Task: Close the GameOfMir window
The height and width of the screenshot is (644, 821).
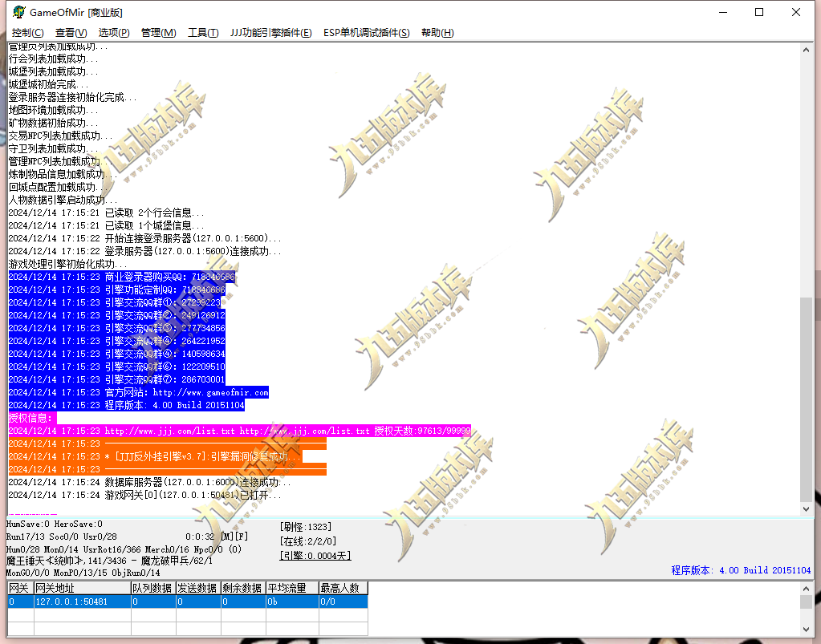Action: pyautogui.click(x=796, y=12)
